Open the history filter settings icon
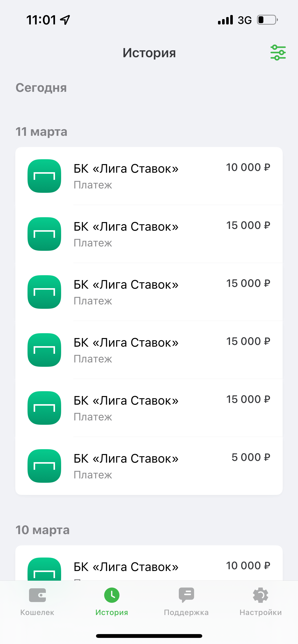 tap(278, 53)
